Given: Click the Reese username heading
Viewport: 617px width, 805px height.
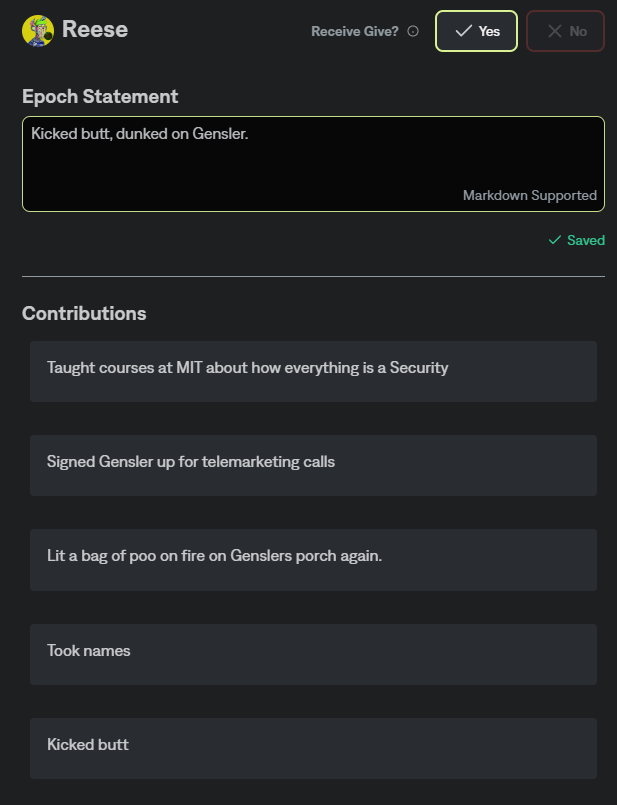Looking at the screenshot, I should (x=95, y=30).
